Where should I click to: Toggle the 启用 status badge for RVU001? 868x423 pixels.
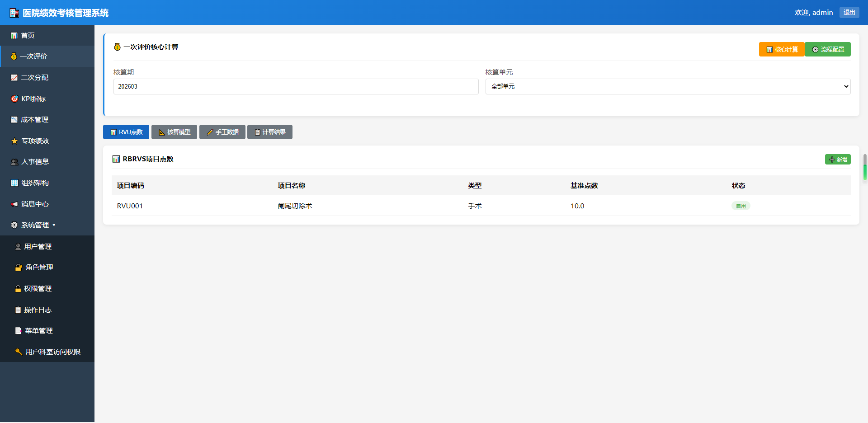tap(741, 206)
